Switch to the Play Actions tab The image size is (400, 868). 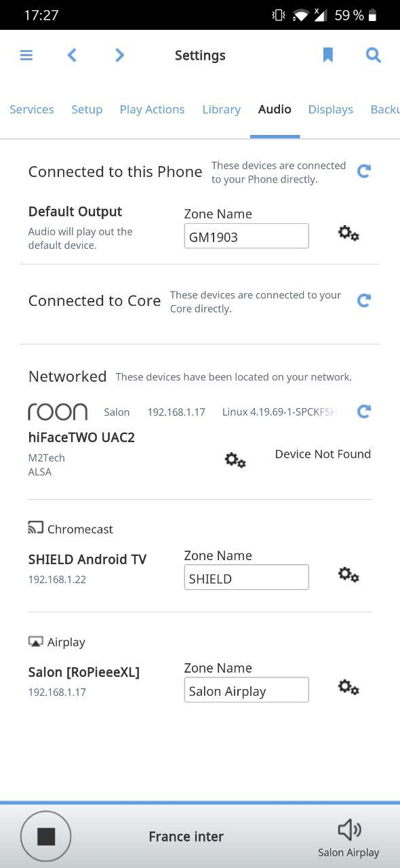pyautogui.click(x=152, y=109)
